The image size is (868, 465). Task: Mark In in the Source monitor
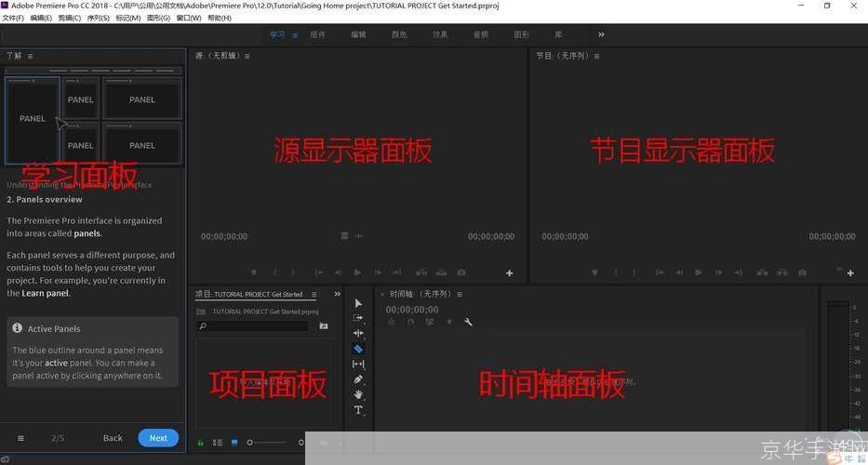tap(274, 272)
